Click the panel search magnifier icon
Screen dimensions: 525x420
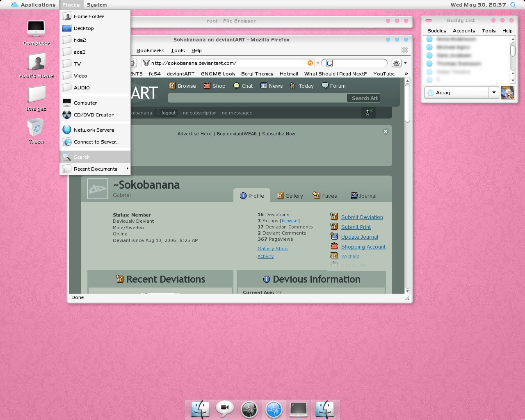click(513, 5)
